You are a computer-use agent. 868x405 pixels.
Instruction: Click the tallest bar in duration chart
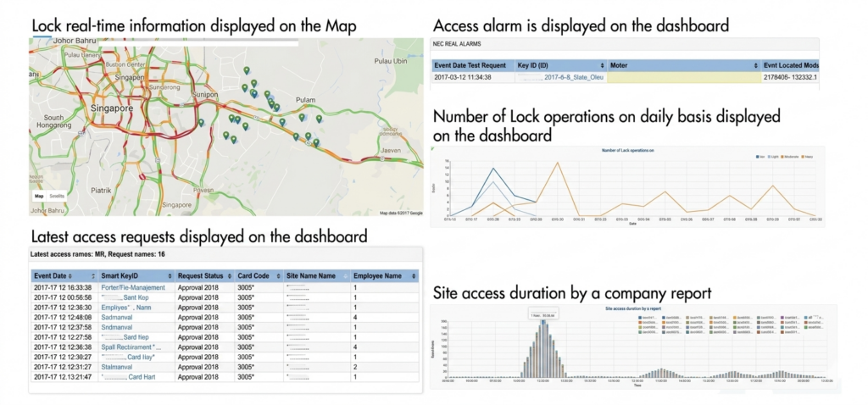[543, 348]
